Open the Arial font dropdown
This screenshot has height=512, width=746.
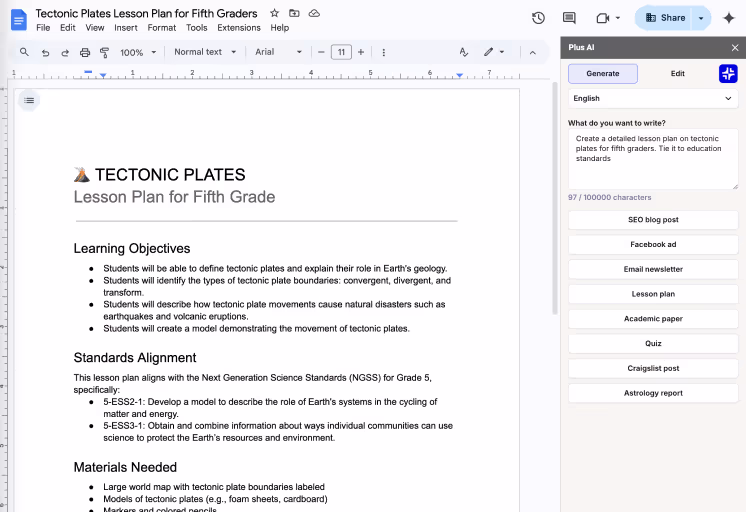point(278,52)
